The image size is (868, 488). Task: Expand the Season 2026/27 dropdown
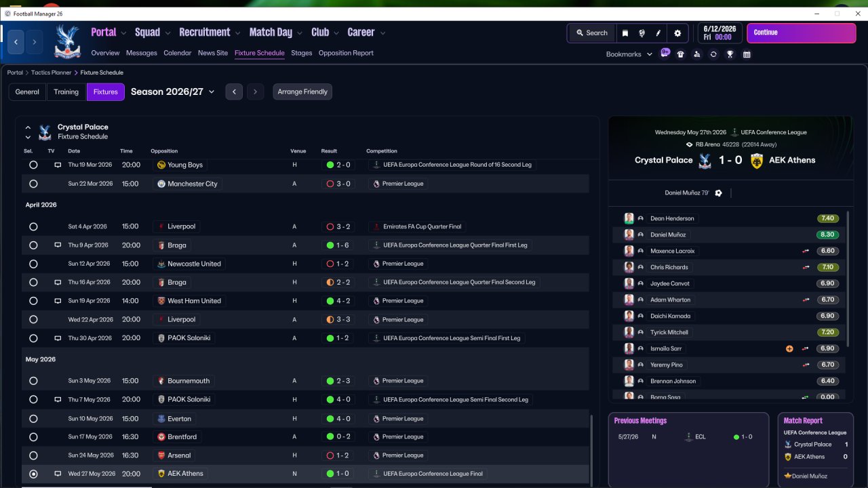click(173, 91)
